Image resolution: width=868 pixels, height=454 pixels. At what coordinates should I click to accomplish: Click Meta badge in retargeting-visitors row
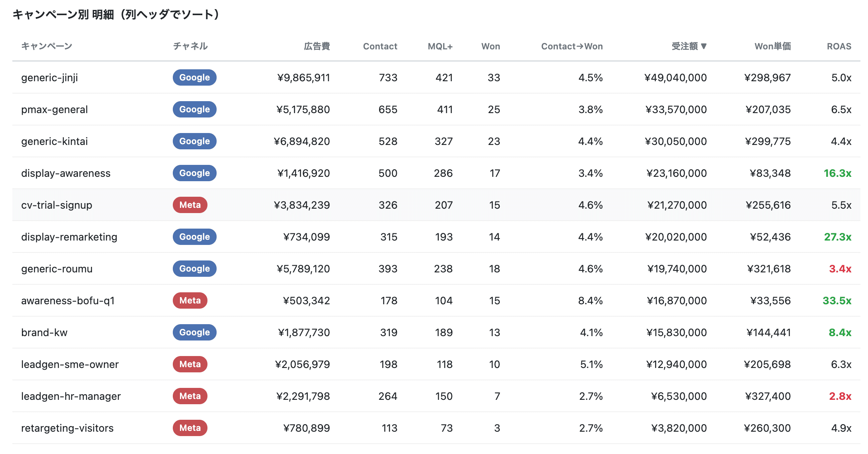190,428
